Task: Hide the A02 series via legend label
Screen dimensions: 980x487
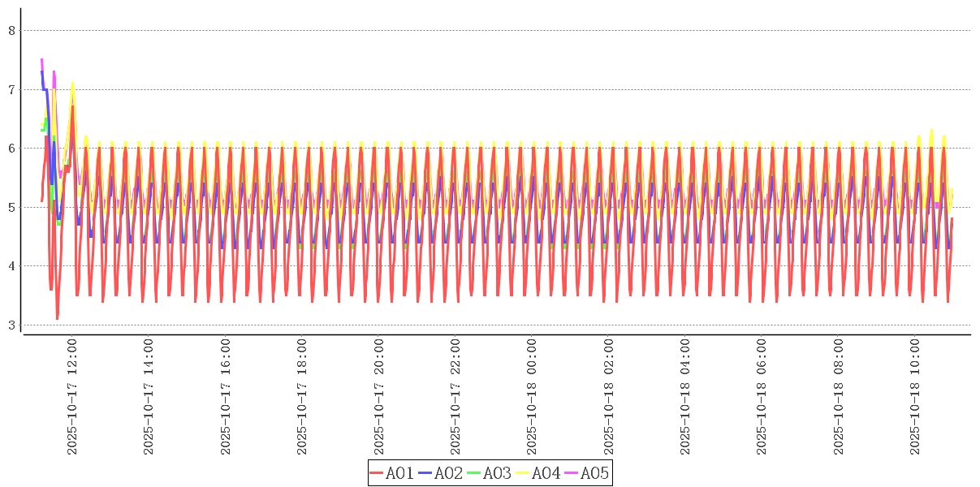Action: (x=448, y=473)
